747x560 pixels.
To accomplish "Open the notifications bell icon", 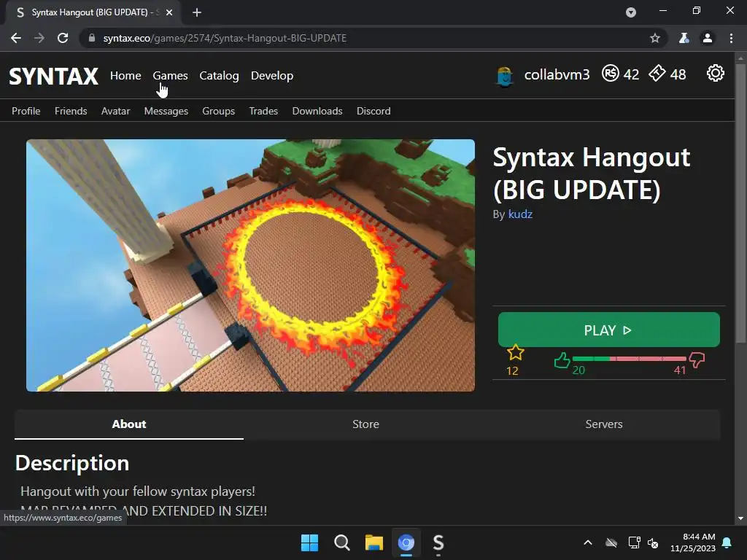I will tap(727, 542).
